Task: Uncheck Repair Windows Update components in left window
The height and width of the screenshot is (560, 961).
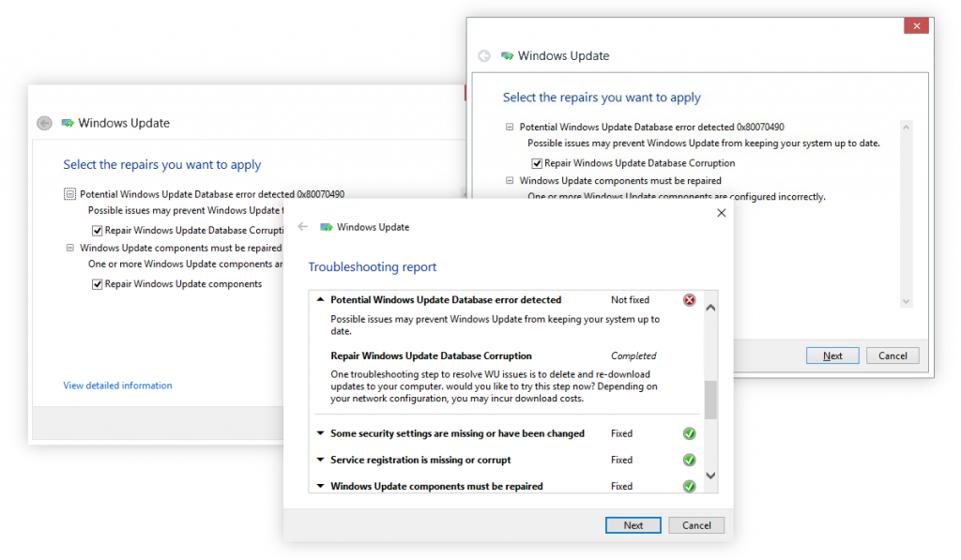Action: (x=98, y=283)
